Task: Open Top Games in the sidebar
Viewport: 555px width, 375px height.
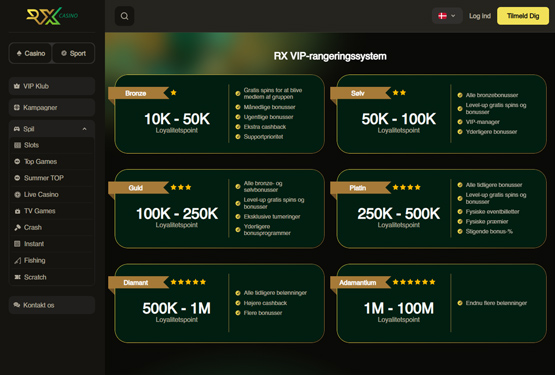Action: (x=52, y=161)
